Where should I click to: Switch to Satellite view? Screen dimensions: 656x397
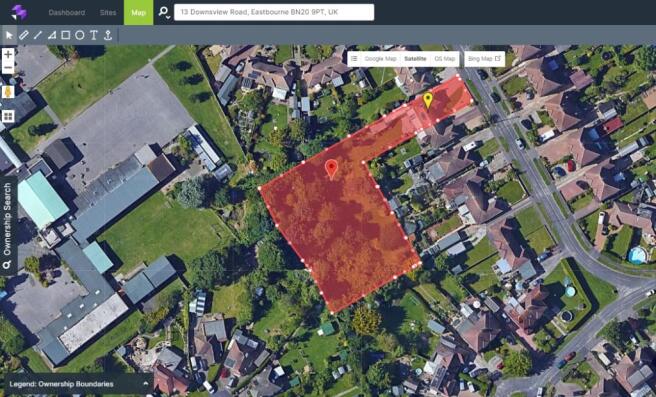pyautogui.click(x=415, y=59)
